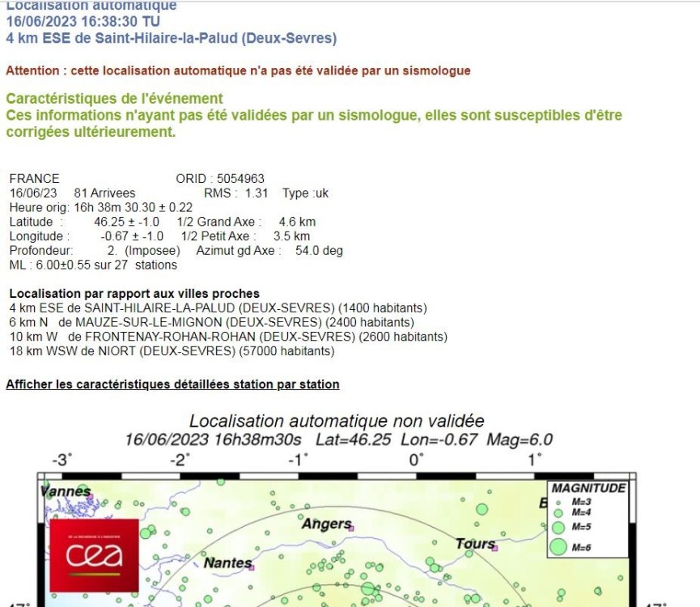
Task: Click the 'ML : 6.00±0.55 sur 27 stations' line
Action: [x=93, y=265]
